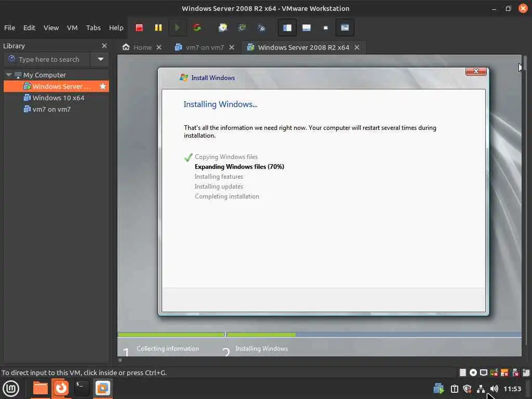Close the vm7 on vm7 tab
532x399 pixels.
[x=232, y=47]
